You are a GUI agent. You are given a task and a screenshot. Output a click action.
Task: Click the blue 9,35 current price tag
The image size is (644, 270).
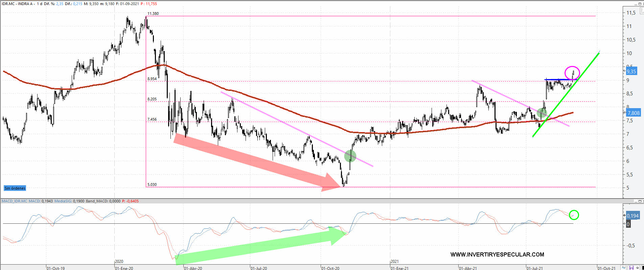pyautogui.click(x=631, y=71)
